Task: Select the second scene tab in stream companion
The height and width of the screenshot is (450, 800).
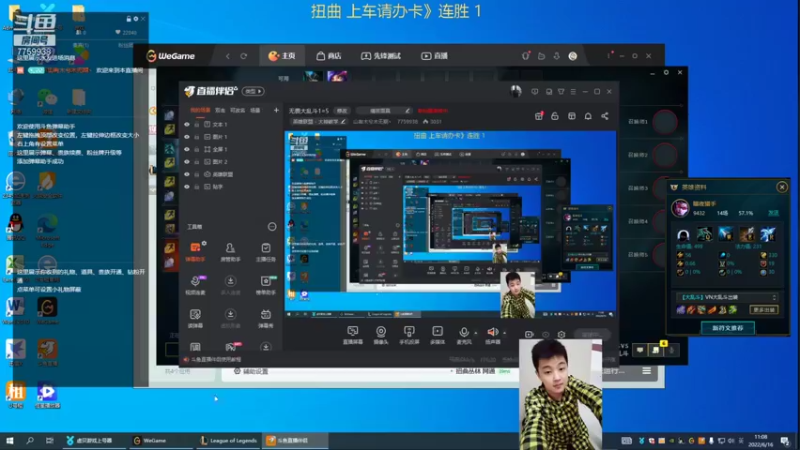Action: 220,110
